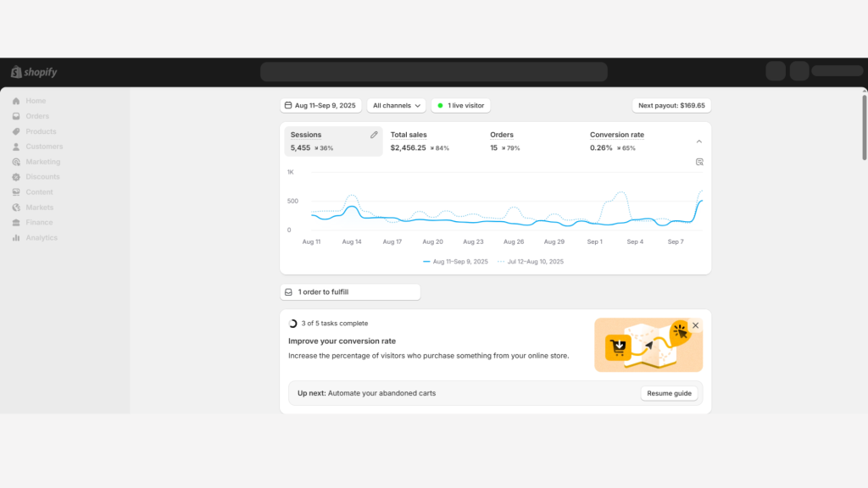Open the chart report icon below collapse arrow
The image size is (868, 488).
click(x=699, y=162)
